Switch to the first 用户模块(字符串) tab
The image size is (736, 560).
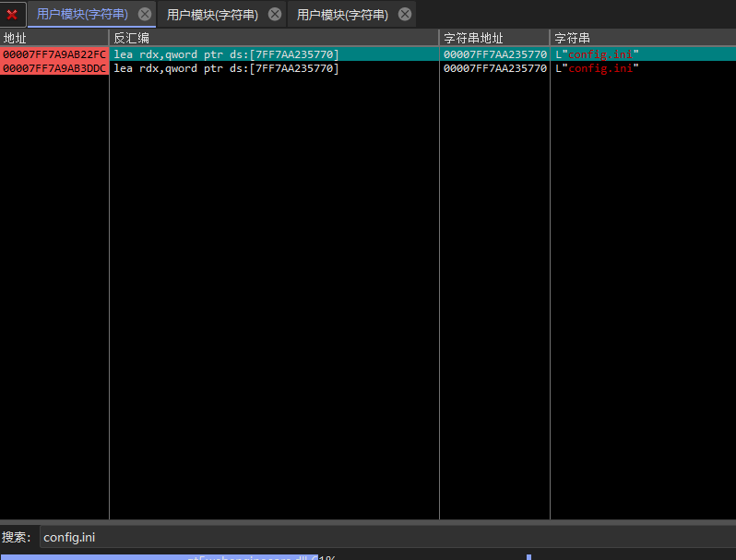(x=82, y=14)
